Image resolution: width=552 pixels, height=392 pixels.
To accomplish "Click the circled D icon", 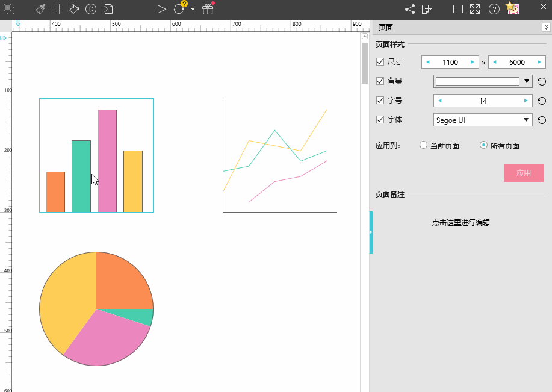I will 91,9.
